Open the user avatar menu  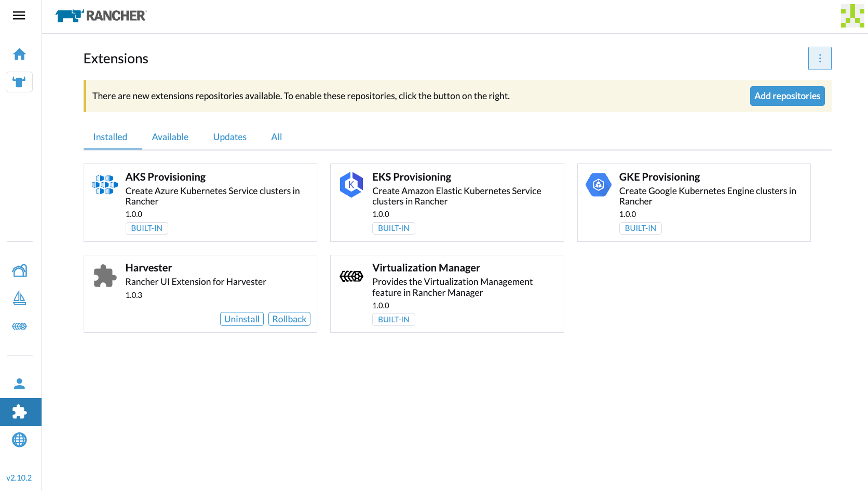(852, 16)
